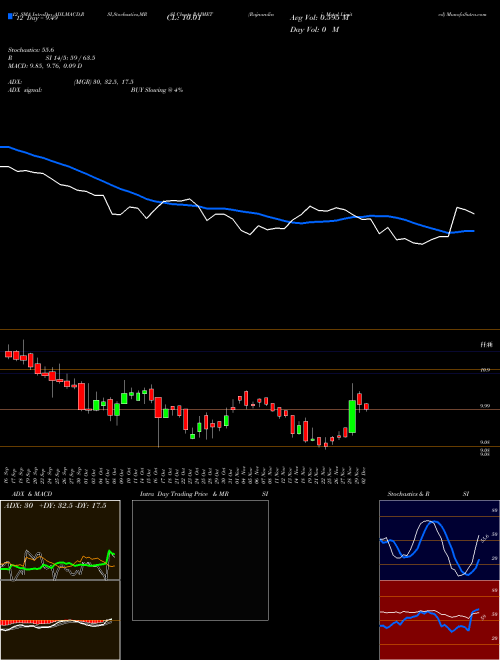Click the "BUY Slowing @ 4%" signal text
The height and width of the screenshot is (660, 500).
coord(157,90)
